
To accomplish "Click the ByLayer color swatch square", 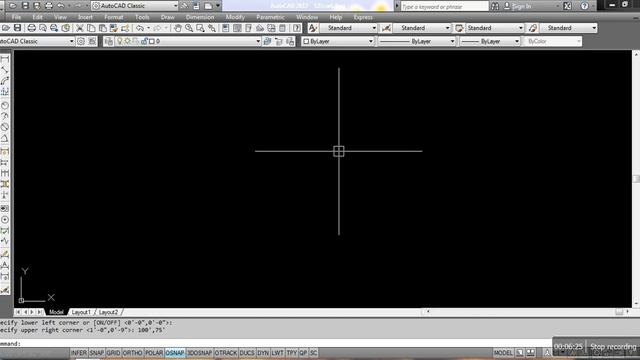I will point(306,41).
